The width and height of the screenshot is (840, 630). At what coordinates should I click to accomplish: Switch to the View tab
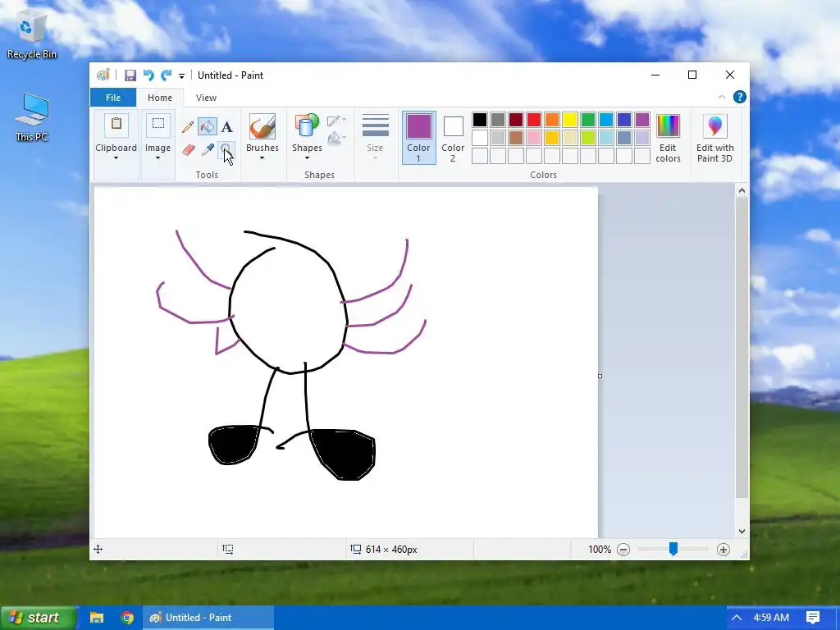206,98
